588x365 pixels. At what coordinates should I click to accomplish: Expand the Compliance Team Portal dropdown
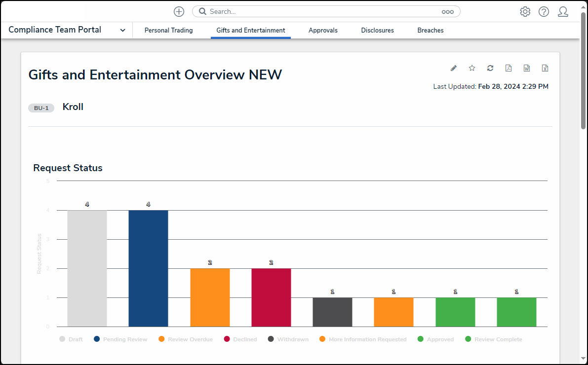[x=122, y=30]
